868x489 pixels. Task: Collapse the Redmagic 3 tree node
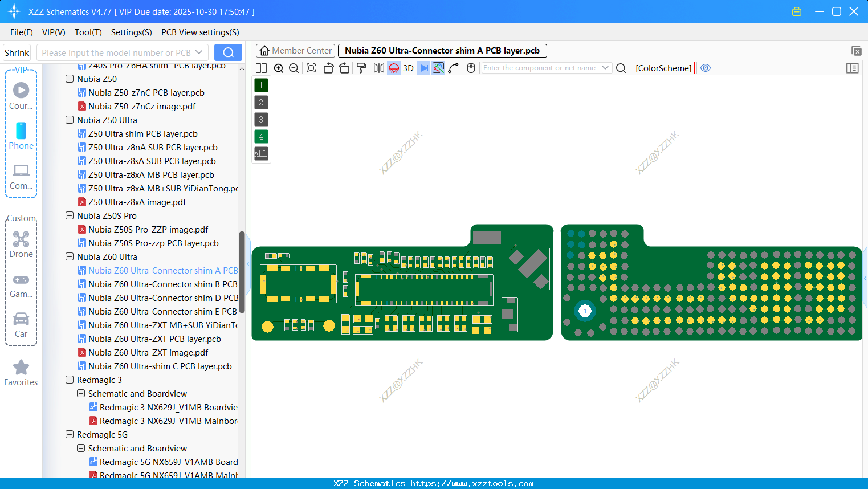coord(70,380)
